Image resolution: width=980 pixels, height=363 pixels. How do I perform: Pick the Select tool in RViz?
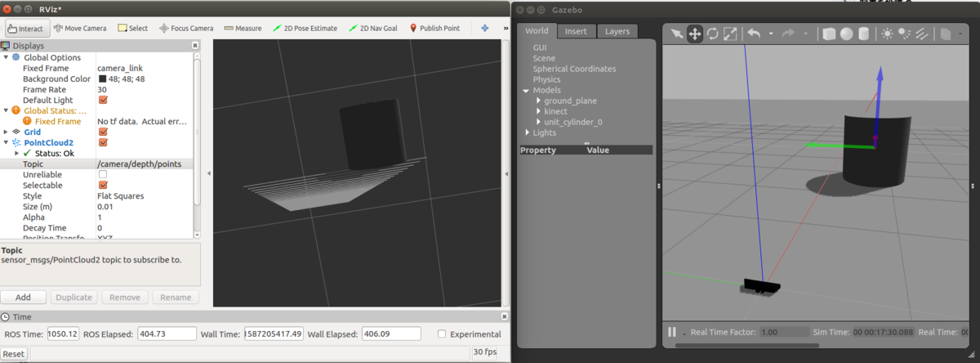pyautogui.click(x=133, y=28)
